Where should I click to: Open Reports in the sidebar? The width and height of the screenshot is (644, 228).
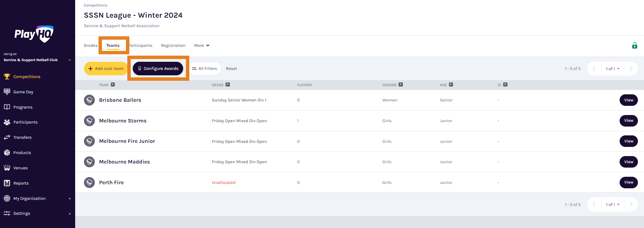[21, 183]
